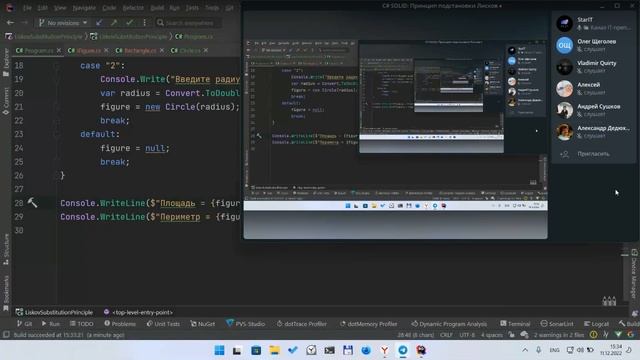
Task: Open the dotMemory Profiler tool window
Action: tap(369, 324)
